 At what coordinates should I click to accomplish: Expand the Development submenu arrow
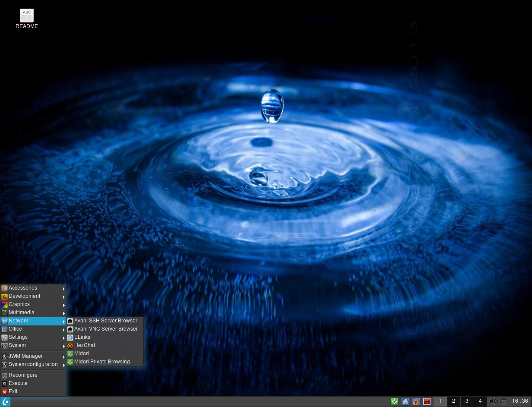click(x=64, y=297)
